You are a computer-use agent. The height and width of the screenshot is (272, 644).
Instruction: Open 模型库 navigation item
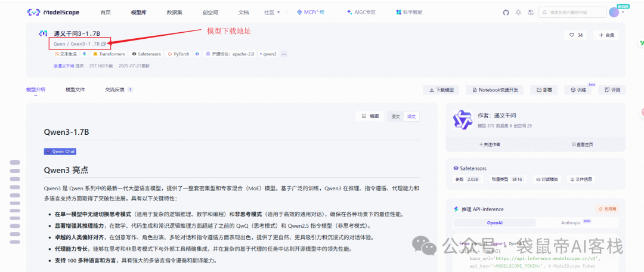click(x=139, y=13)
